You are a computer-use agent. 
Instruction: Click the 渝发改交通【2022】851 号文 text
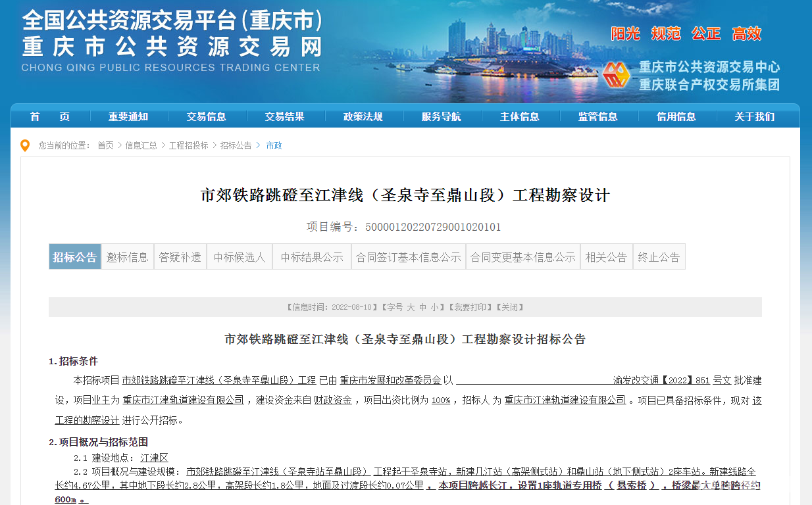tap(672, 380)
